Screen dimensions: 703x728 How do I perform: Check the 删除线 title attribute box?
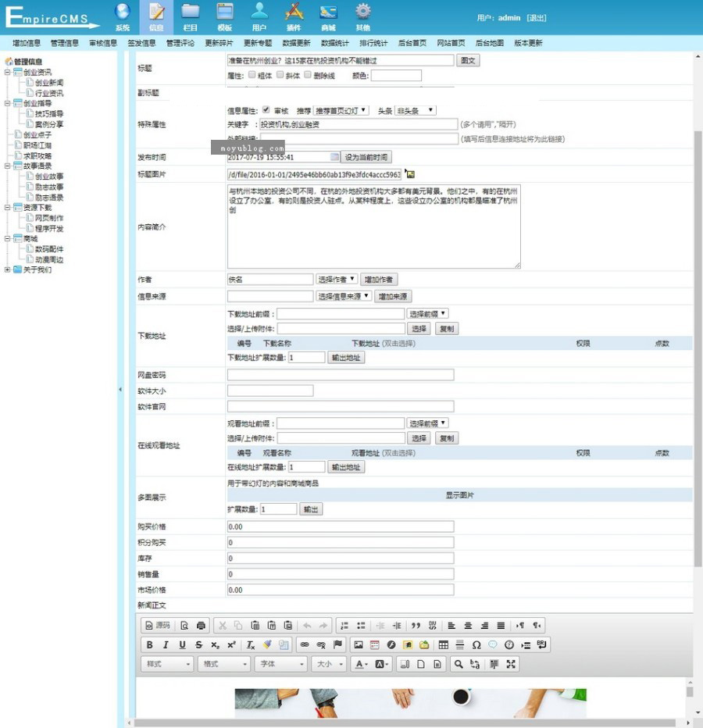308,76
